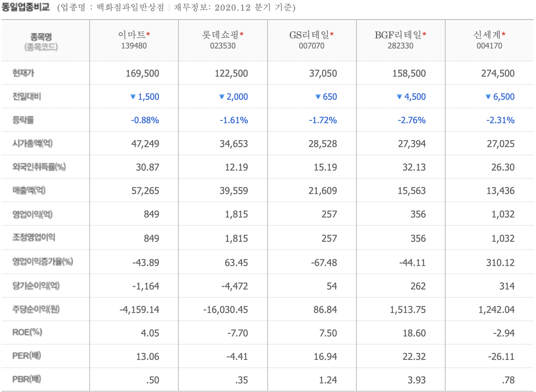
Task: Click PBR value 3.93
Action: coord(417,380)
